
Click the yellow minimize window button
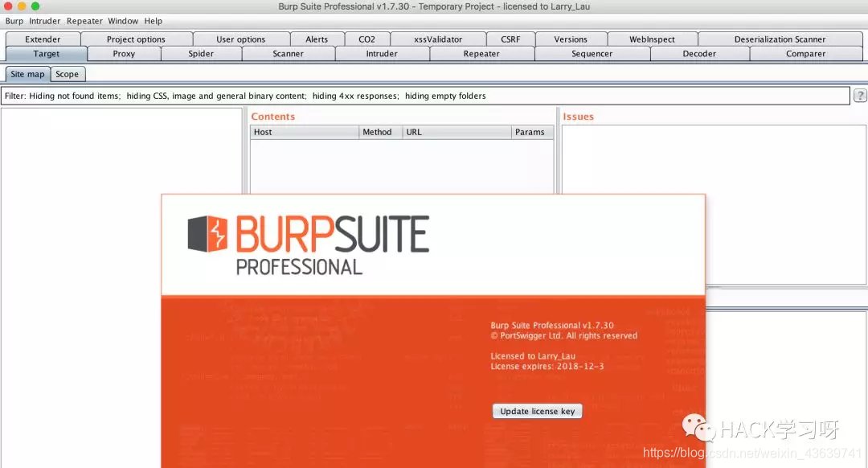pyautogui.click(x=22, y=6)
